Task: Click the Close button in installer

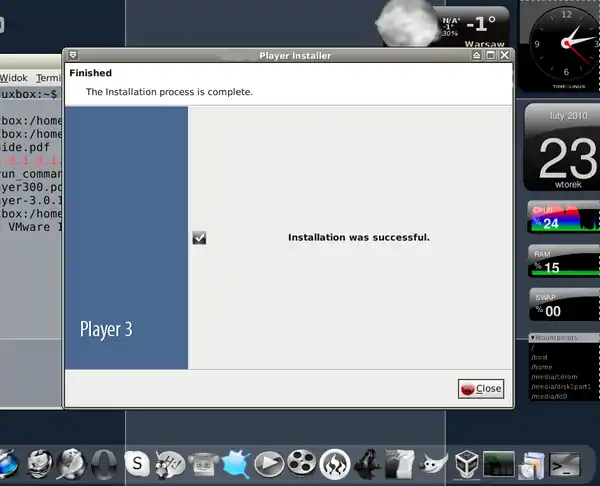Action: coord(481,389)
